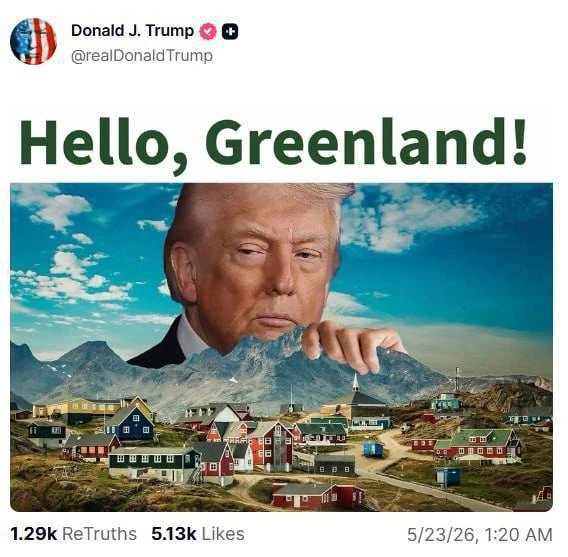Click the large face in the posted image
Viewport: 568px width, 557px height.
[254, 268]
